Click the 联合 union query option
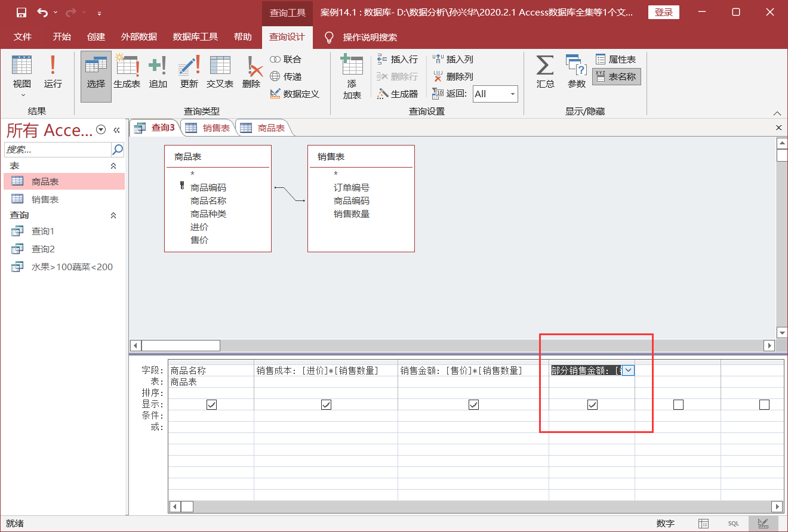 coord(286,60)
